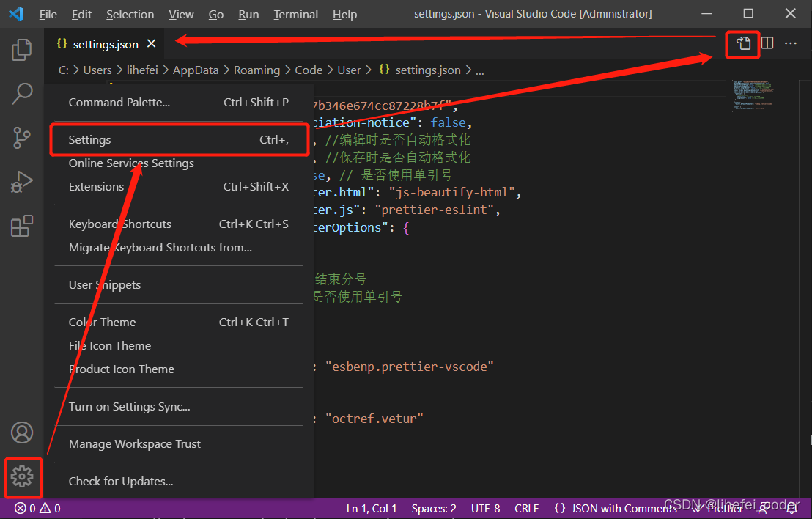Image resolution: width=812 pixels, height=519 pixels.
Task: Click the Code breadcrumb segment
Action: coord(309,70)
